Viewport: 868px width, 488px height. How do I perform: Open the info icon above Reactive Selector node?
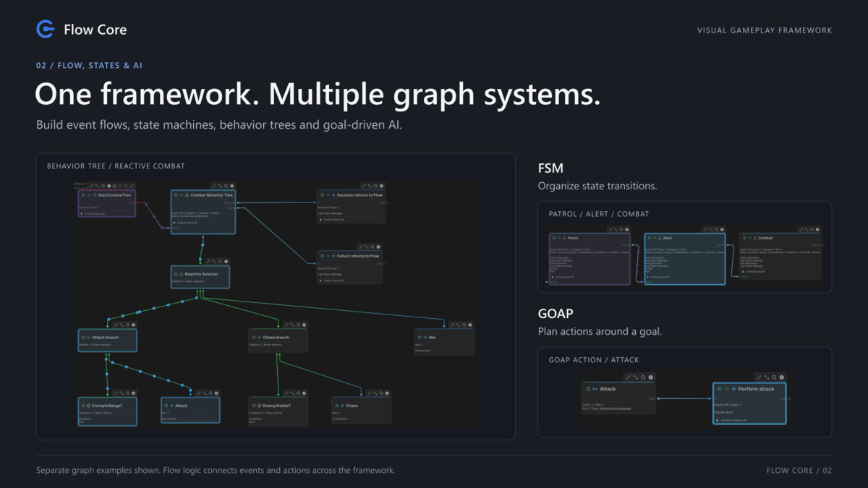click(226, 262)
